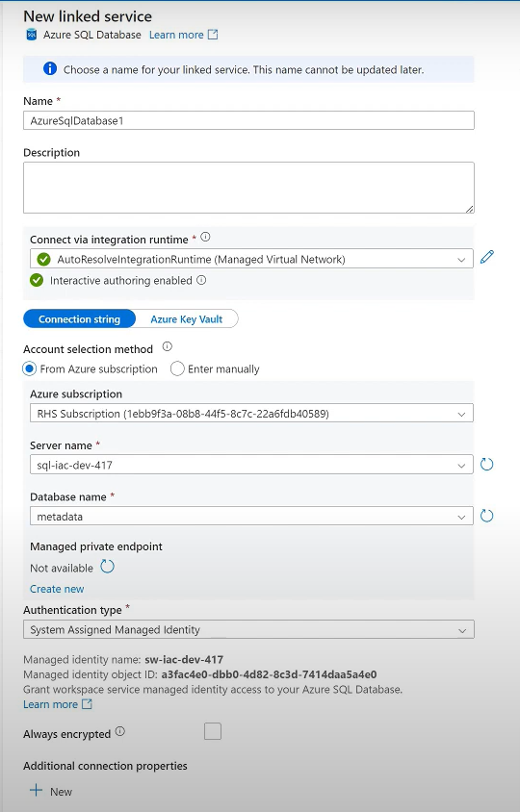The height and width of the screenshot is (812, 520).
Task: Show the Always encrypted info tooltip
Action: (120, 732)
